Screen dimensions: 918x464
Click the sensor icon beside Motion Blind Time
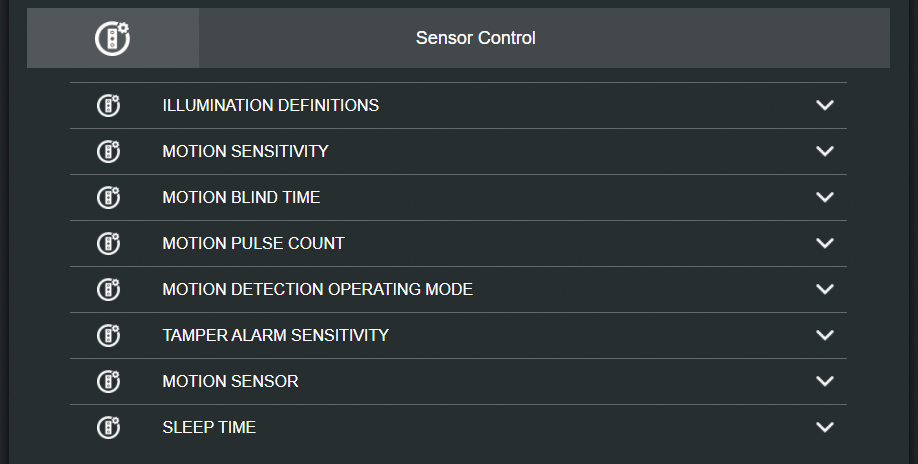pos(108,197)
